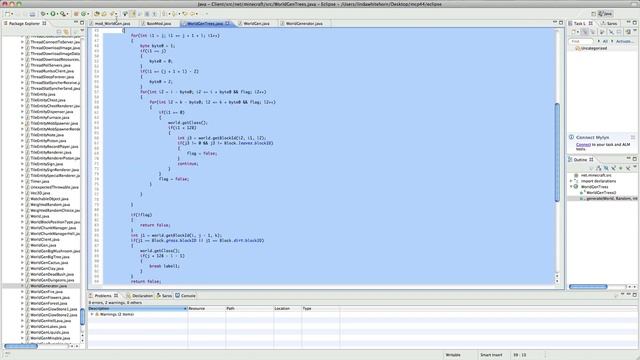Click the Debug (bug) toolbar icon
The width and height of the screenshot is (640, 360).
point(43,13)
